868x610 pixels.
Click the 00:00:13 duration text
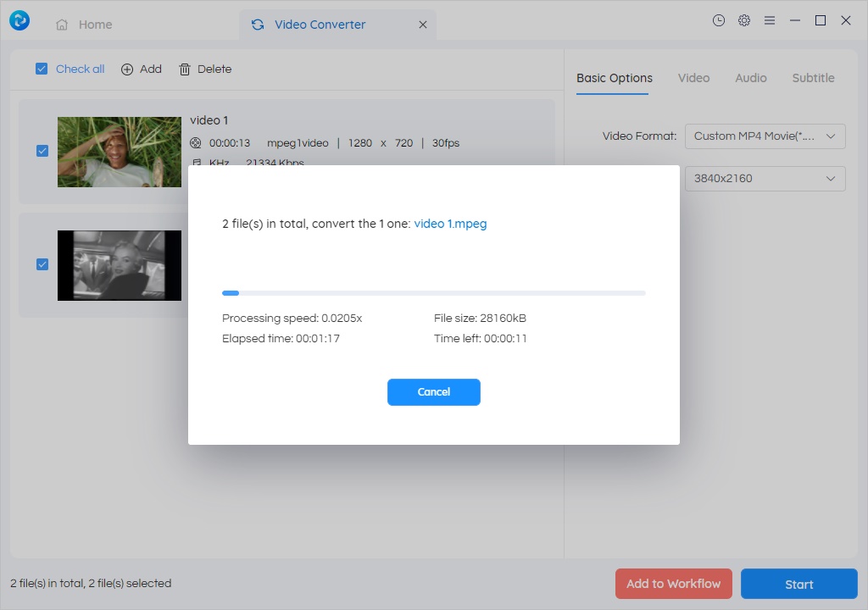click(230, 143)
